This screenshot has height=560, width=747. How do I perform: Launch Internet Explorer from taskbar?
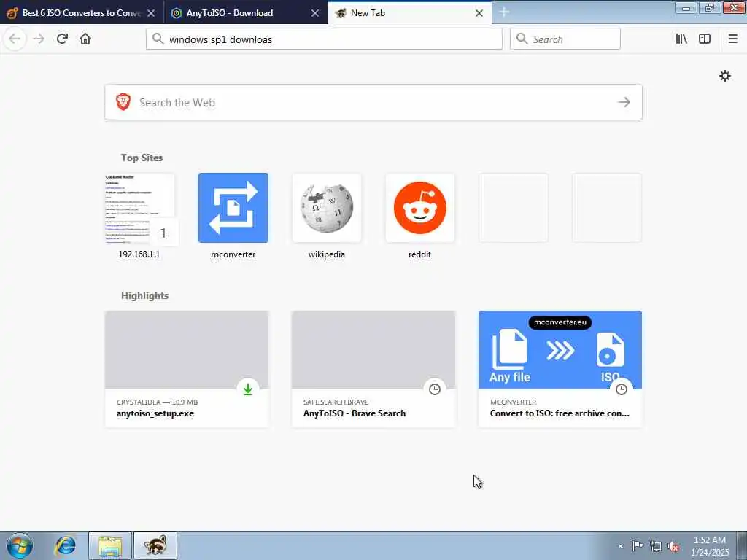tap(65, 545)
